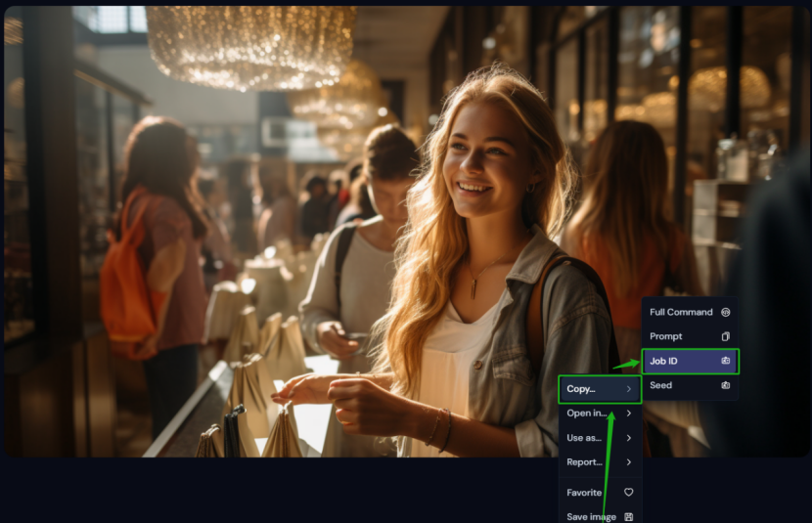This screenshot has width=812, height=523.
Task: Select the Use as... menu entry
Action: pyautogui.click(x=600, y=438)
